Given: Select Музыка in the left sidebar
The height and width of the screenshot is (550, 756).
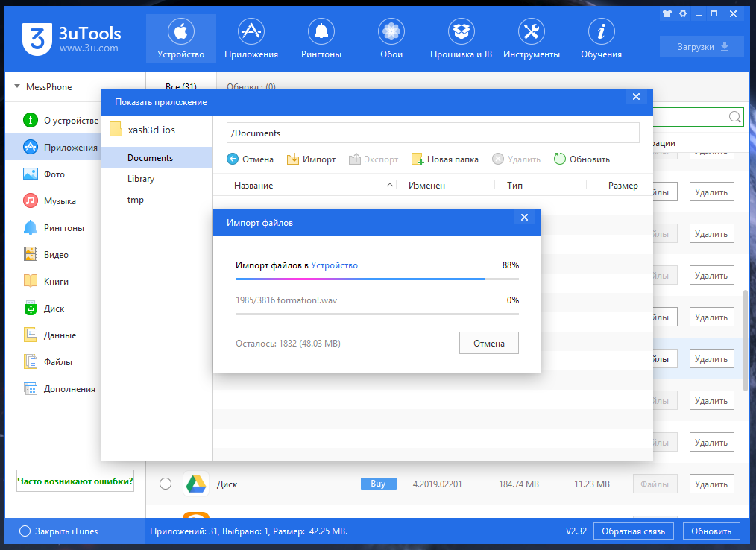Looking at the screenshot, I should tap(59, 201).
